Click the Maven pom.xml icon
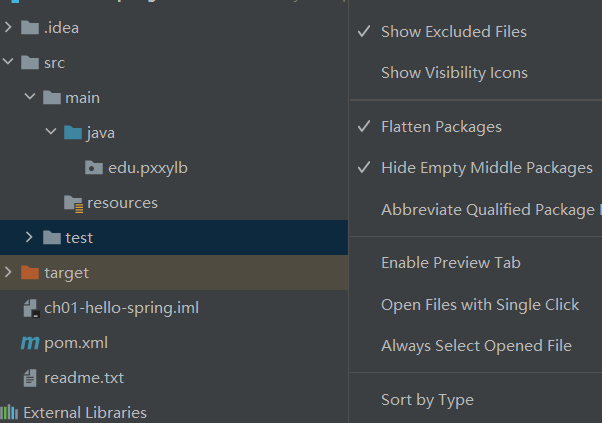The height and width of the screenshot is (423, 602). pyautogui.click(x=30, y=343)
